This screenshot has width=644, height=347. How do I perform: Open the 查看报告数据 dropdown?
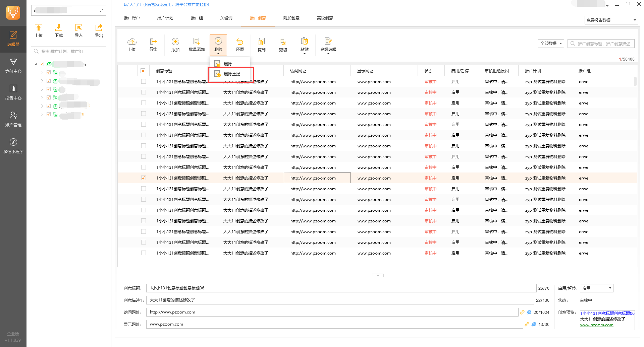pos(611,20)
